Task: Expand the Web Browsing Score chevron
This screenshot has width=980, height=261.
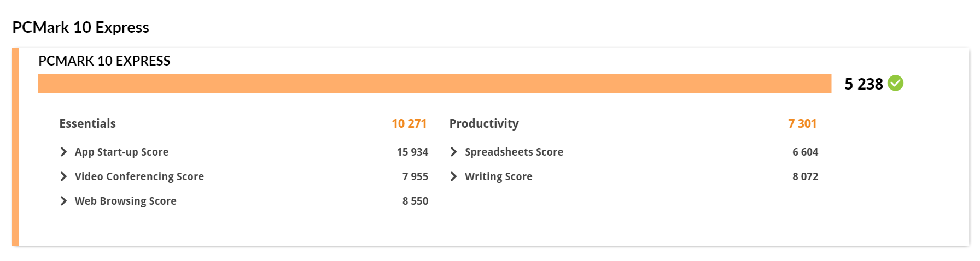Action: pos(63,201)
